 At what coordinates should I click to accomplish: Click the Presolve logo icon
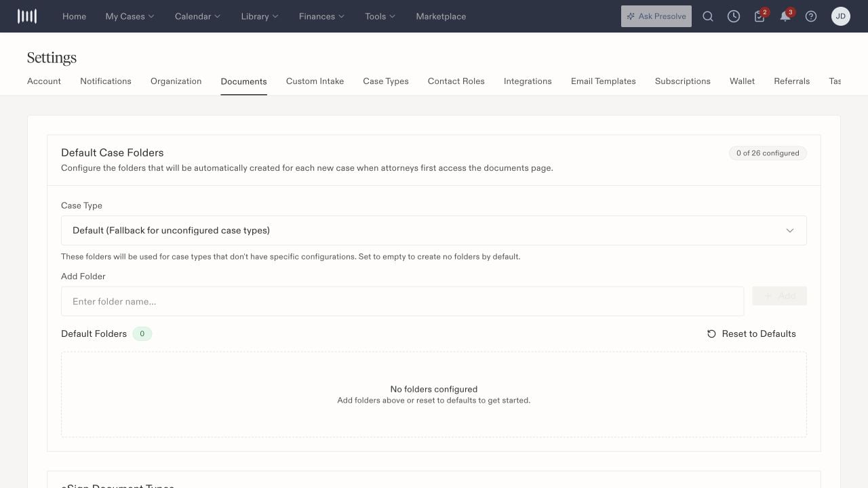coord(27,16)
